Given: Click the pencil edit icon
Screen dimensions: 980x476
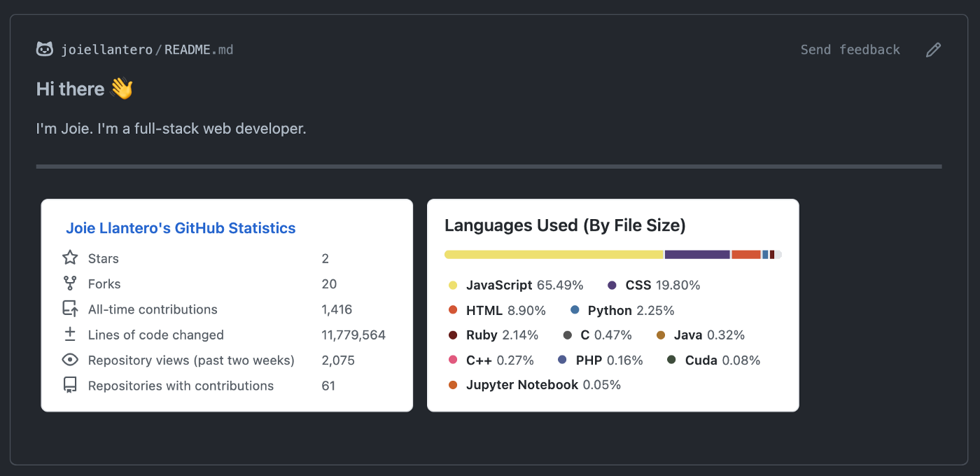Looking at the screenshot, I should click(932, 49).
